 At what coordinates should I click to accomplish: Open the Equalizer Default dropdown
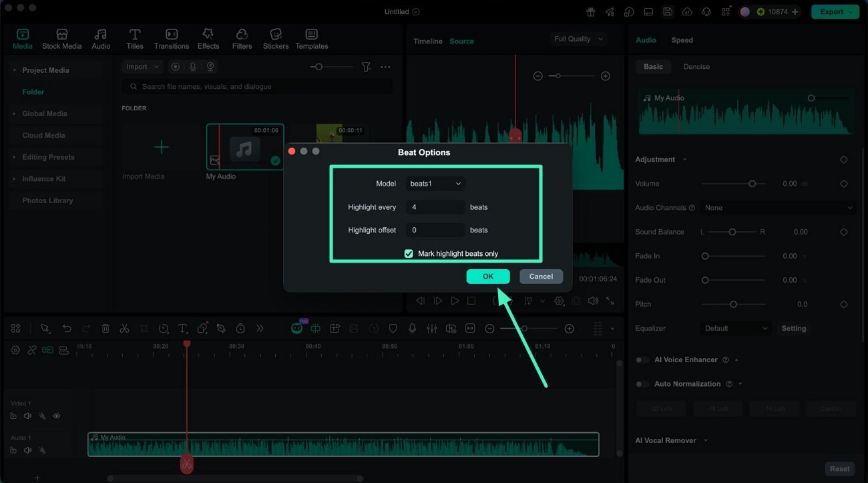pos(736,329)
